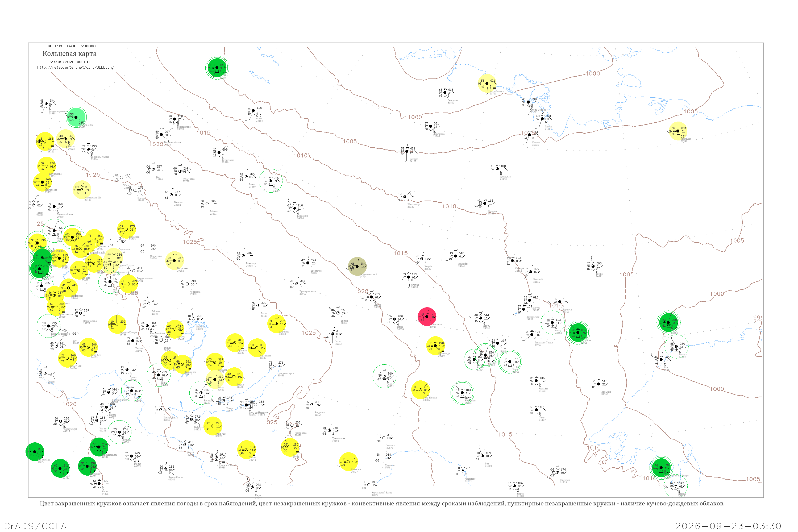
Task: Open the meteocenter.net UEEE.png URL
Action: click(x=75, y=67)
